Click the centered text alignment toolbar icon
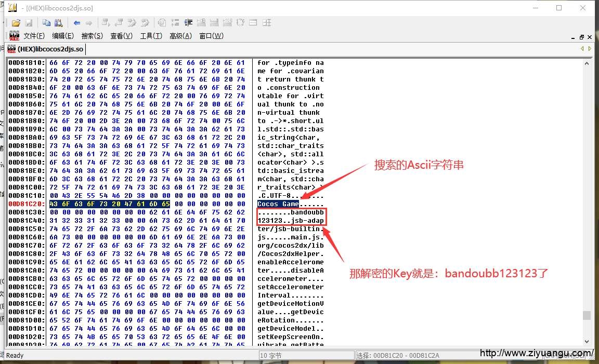The image size is (599, 364). click(188, 23)
